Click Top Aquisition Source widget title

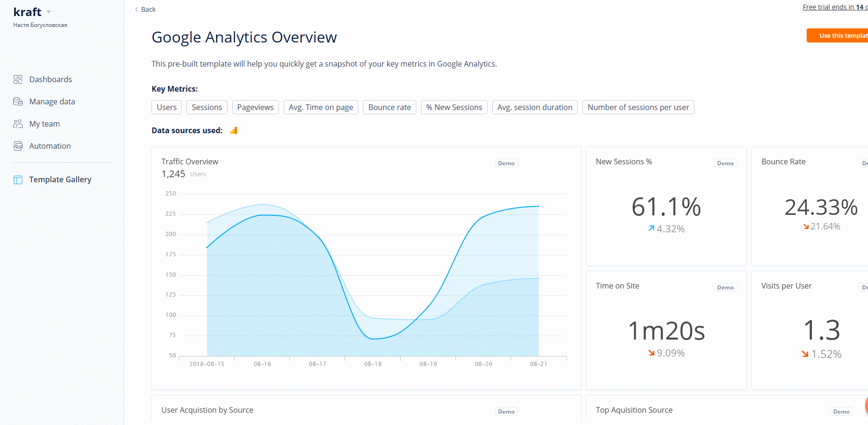tap(634, 410)
